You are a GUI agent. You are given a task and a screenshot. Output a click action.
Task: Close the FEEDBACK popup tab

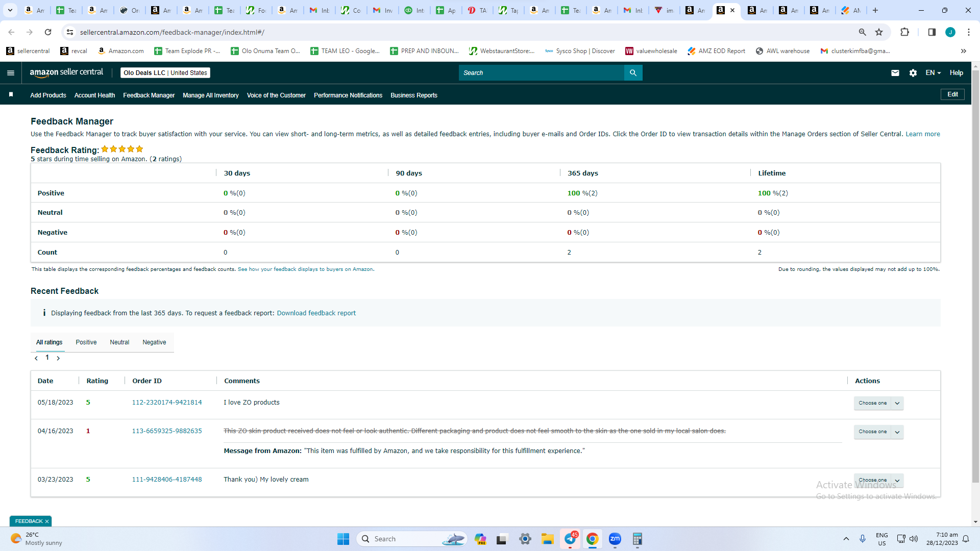47,521
